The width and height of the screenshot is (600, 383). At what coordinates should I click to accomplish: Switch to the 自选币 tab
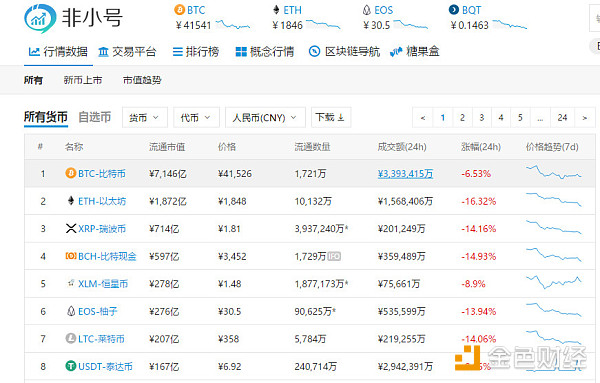(95, 117)
